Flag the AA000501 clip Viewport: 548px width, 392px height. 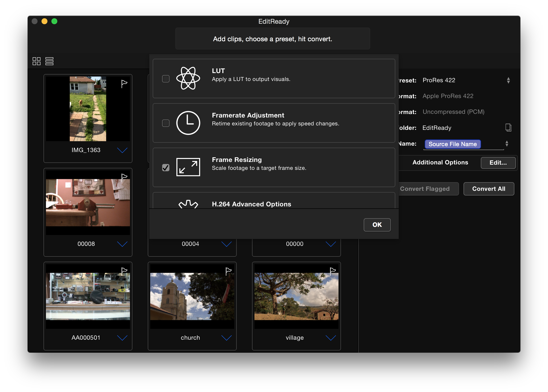(x=124, y=271)
